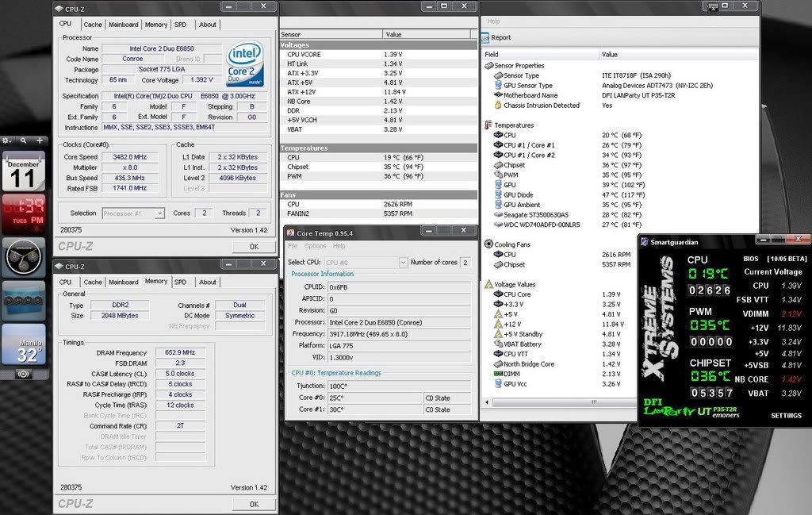Click the icon beside Sensor Type

click(498, 75)
